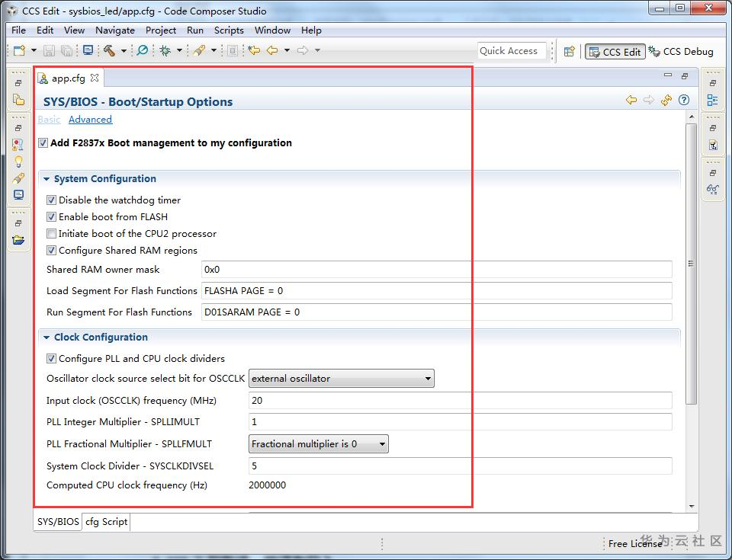Viewport: 732px width, 560px height.
Task: Click the Input clock frequency field
Action: 460,401
